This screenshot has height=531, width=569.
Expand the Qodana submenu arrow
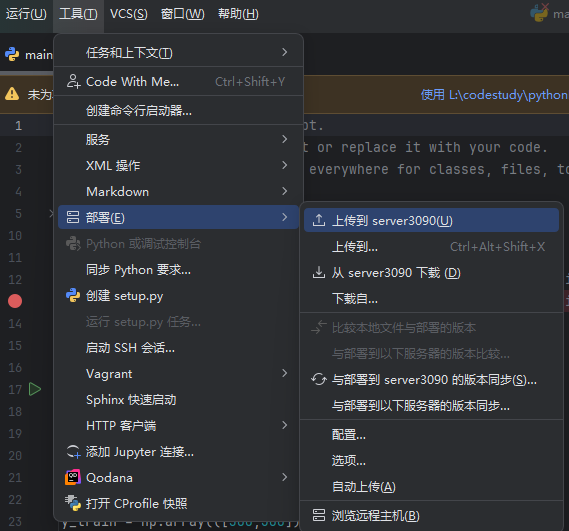pos(285,478)
